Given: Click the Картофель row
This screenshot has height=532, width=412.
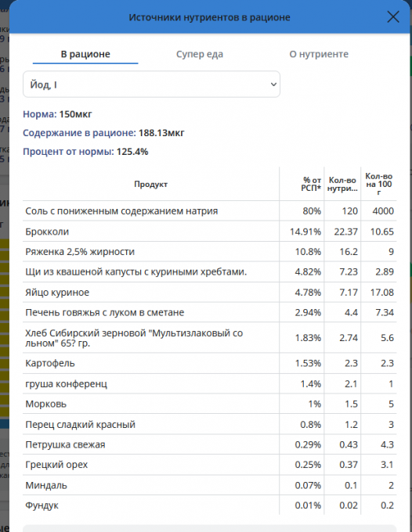Looking at the screenshot, I should [210, 363].
